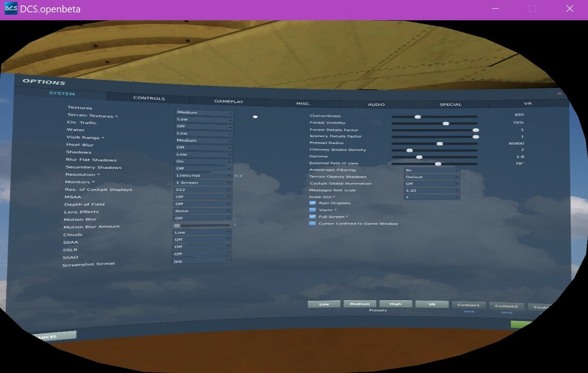
Task: Click the Clutter/Grass value 450
Action: (x=519, y=115)
